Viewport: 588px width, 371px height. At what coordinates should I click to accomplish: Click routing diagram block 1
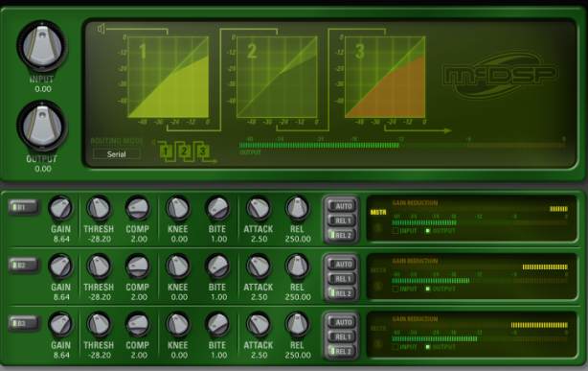pos(166,151)
